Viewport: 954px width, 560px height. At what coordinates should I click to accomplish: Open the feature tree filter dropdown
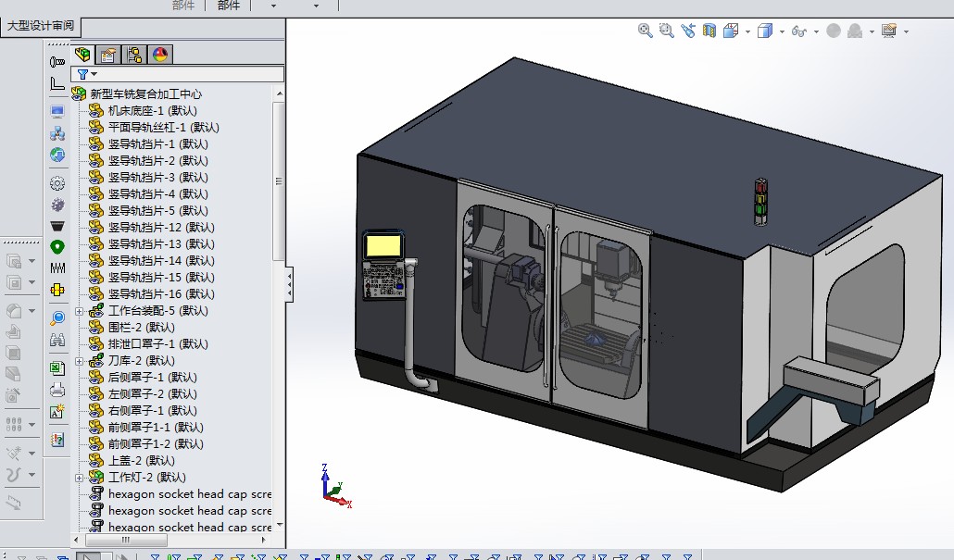click(x=94, y=74)
